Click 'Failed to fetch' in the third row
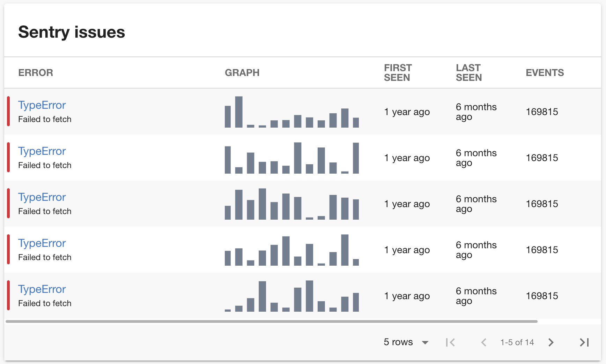606x364 pixels. (x=45, y=211)
